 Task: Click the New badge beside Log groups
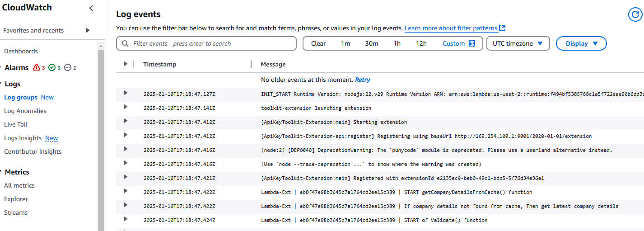coord(47,97)
